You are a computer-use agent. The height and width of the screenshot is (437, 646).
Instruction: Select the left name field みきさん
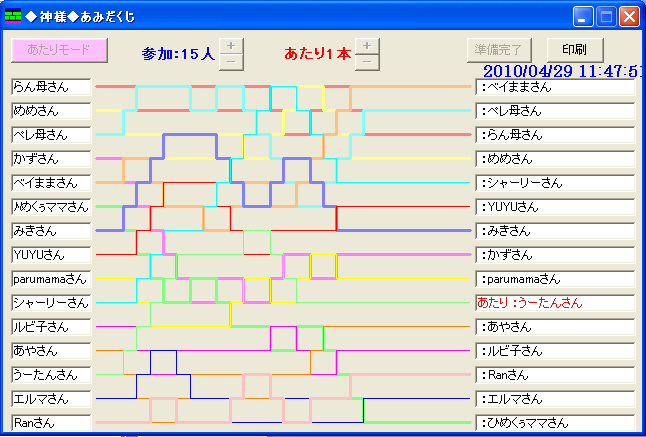(51, 231)
